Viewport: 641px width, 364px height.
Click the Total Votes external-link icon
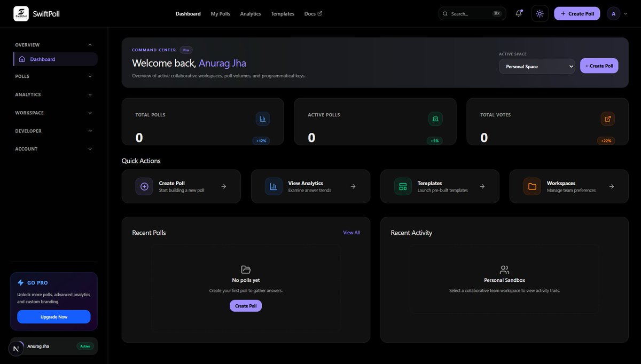point(608,119)
